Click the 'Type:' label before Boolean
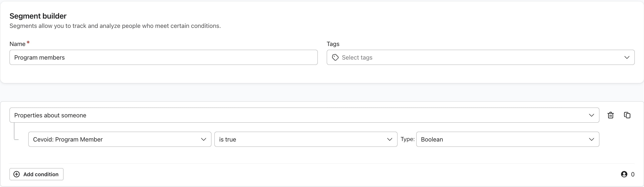Image resolution: width=644 pixels, height=187 pixels. click(408, 139)
